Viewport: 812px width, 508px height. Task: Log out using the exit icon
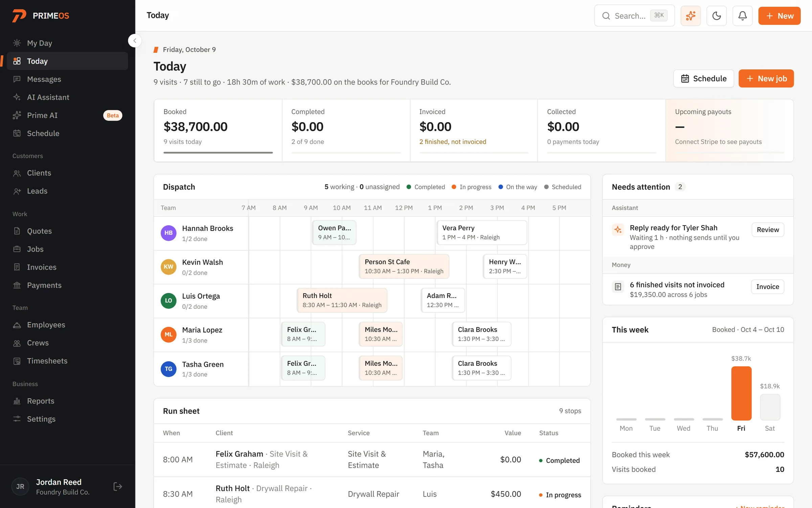point(118,487)
